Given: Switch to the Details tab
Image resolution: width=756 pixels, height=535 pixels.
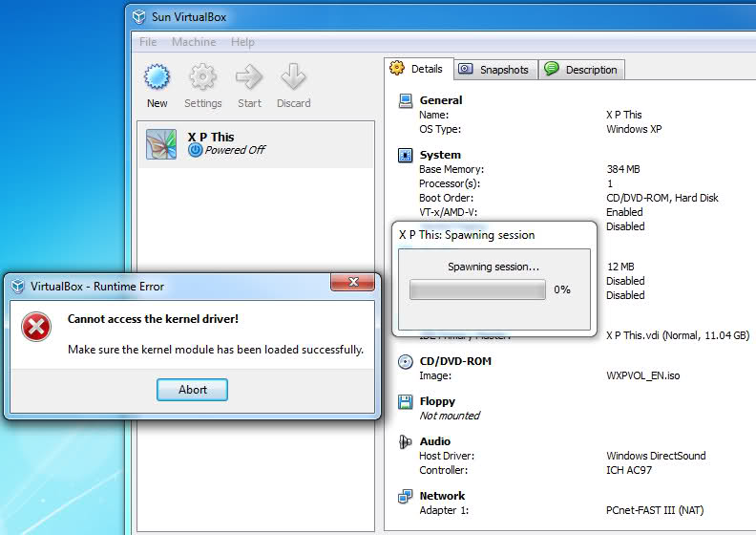Looking at the screenshot, I should pos(418,69).
